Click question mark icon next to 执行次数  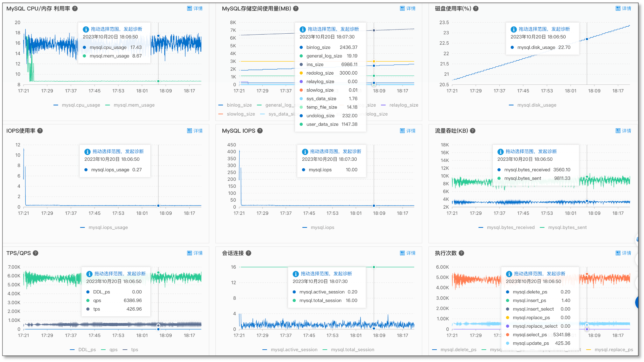(462, 253)
